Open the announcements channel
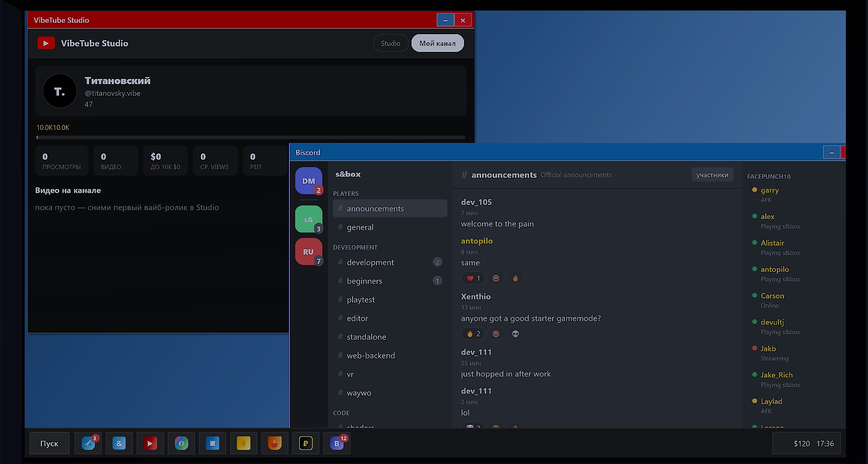 390,208
